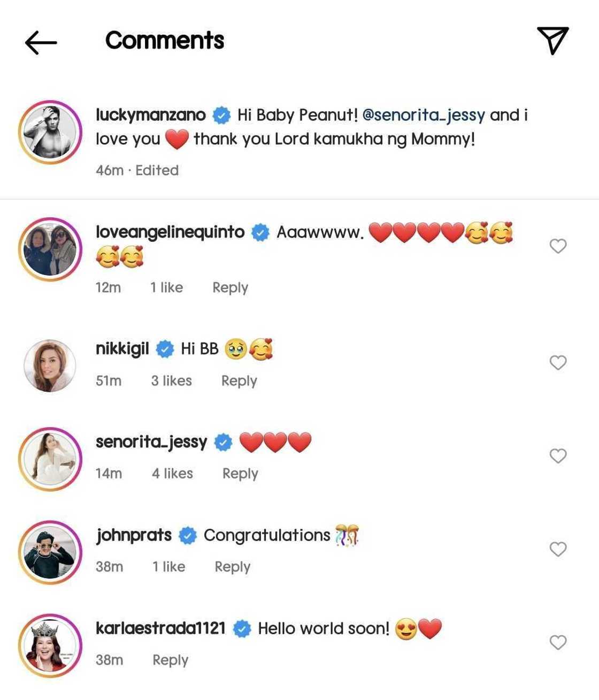599x700 pixels.
Task: Reply to johnprats' Congratulations comment
Action: pos(232,567)
